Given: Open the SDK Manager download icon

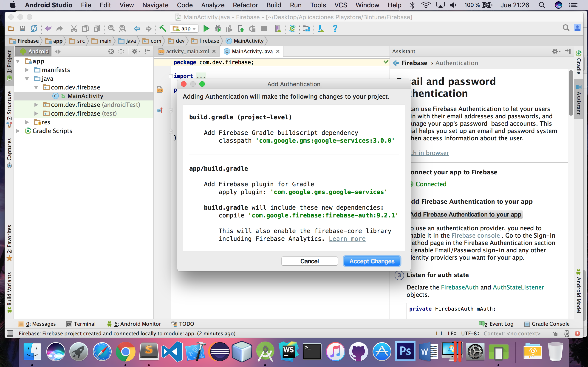Looking at the screenshot, I should (x=321, y=29).
